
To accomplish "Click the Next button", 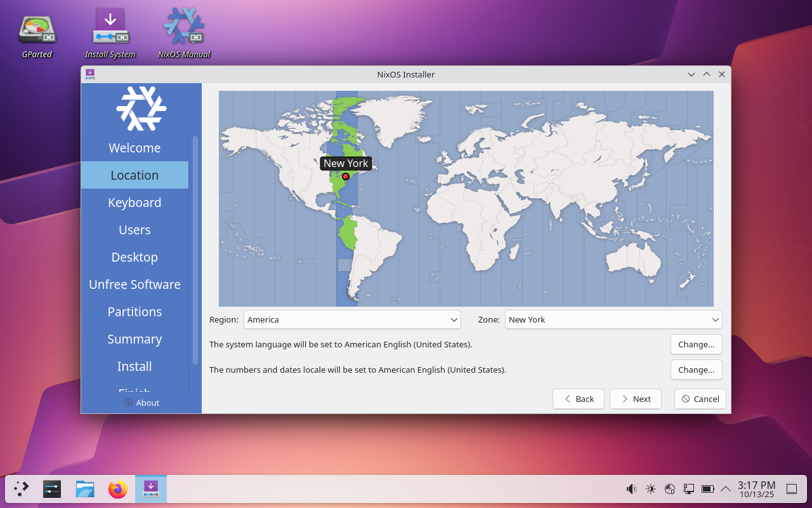I will [x=635, y=399].
